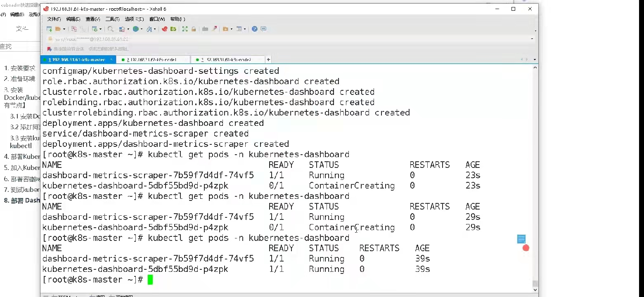
Task: Expand the globe encoding dropdown arrow
Action: (141, 29)
